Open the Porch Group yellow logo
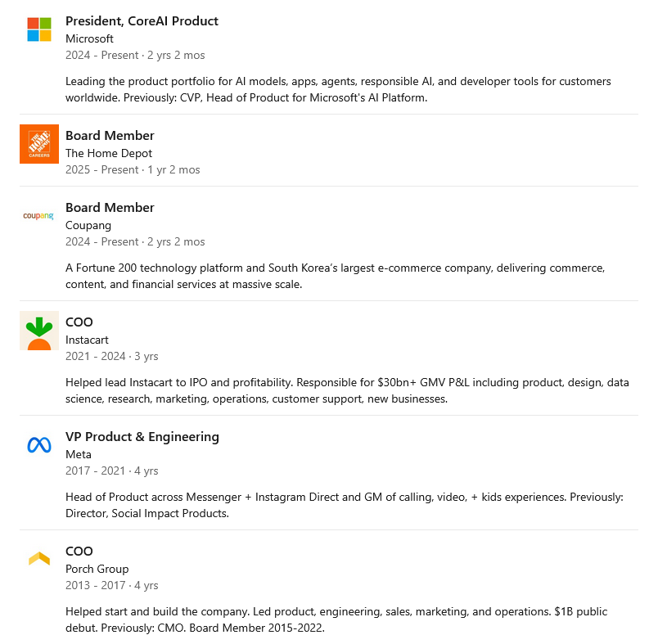This screenshot has height=644, width=658. point(39,558)
